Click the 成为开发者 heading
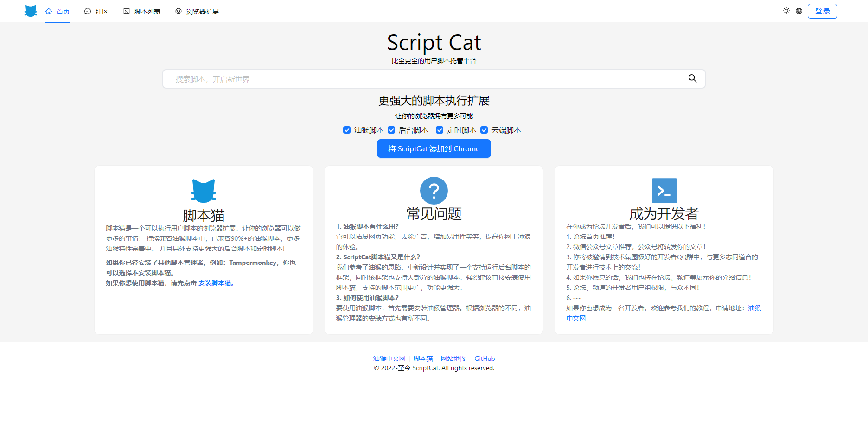 [664, 214]
